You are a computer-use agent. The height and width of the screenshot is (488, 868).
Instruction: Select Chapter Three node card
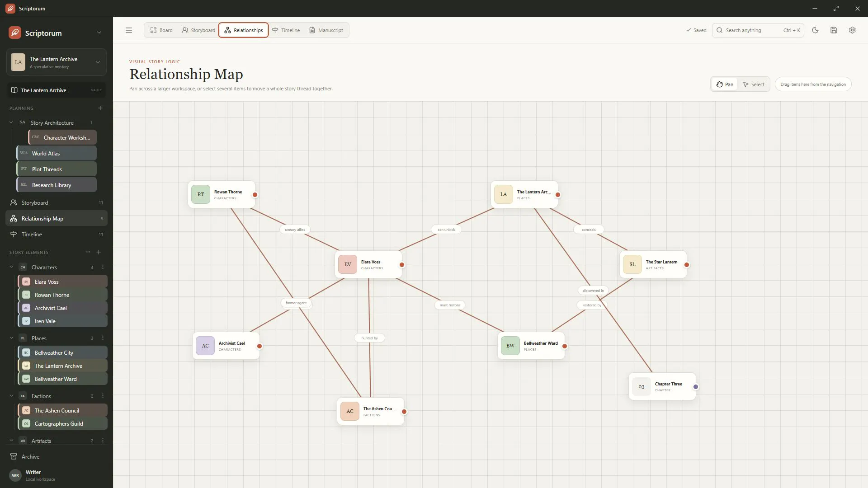(x=662, y=387)
